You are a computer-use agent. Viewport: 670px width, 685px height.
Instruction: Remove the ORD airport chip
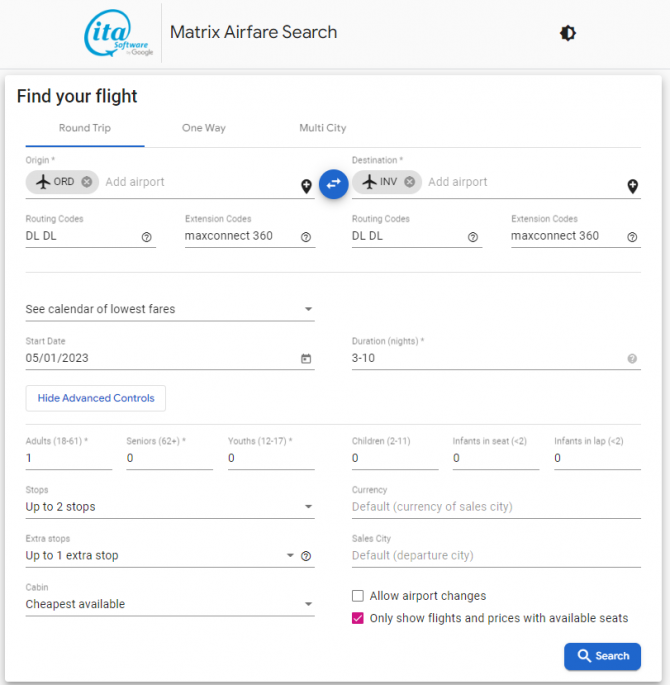pos(86,182)
